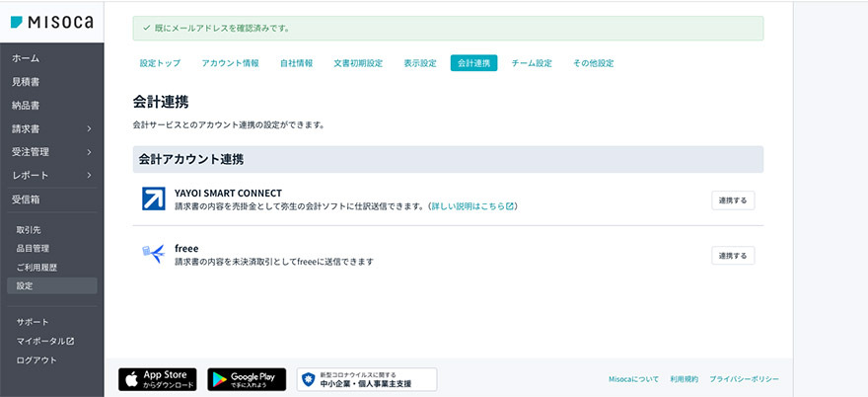Click the YAYOI SMART CONNECT arrow icon
Viewport: 868px width, 397px height.
[153, 198]
